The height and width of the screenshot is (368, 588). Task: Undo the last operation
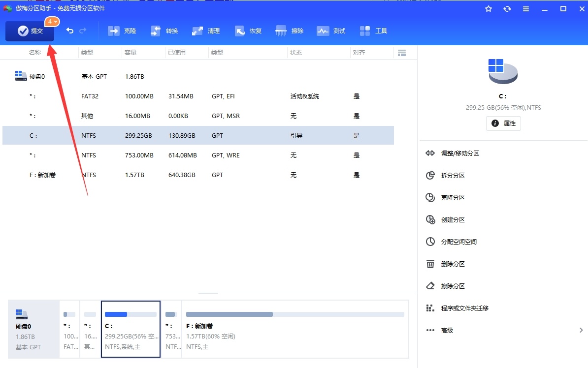pyautogui.click(x=70, y=31)
